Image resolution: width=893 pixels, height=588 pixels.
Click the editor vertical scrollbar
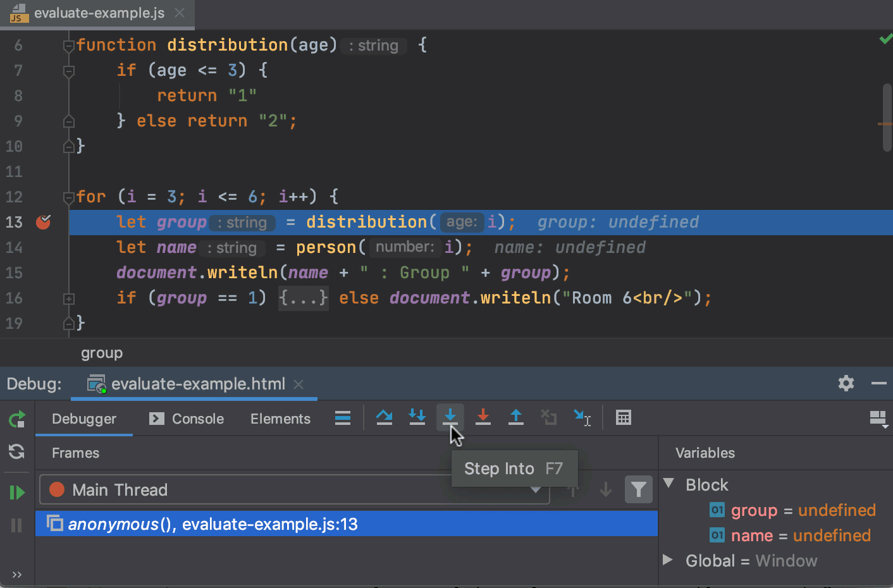[x=887, y=118]
